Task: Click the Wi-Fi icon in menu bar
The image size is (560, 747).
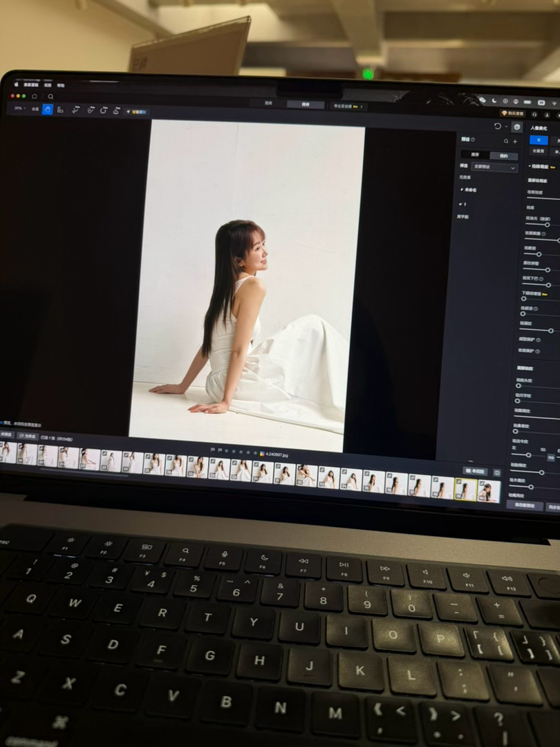Action: tap(554, 103)
